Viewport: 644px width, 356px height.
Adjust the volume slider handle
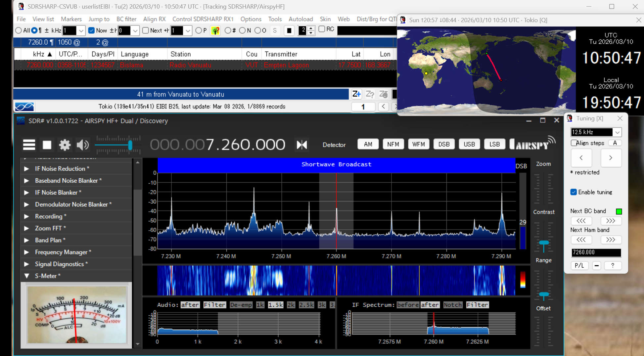130,145
